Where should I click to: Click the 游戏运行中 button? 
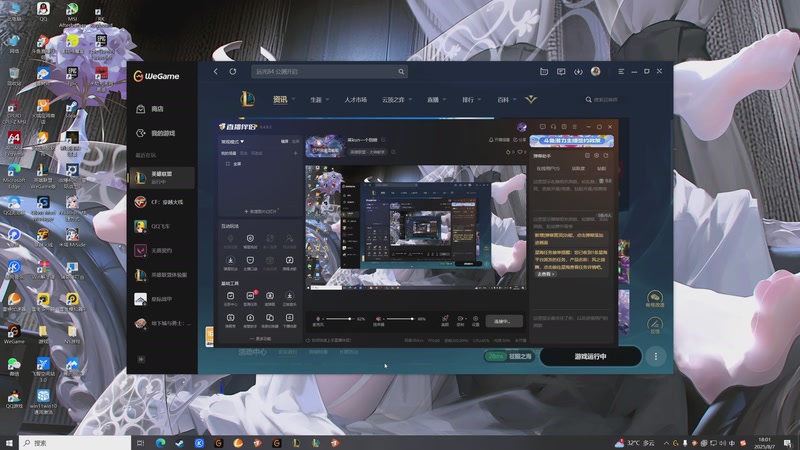tap(590, 356)
